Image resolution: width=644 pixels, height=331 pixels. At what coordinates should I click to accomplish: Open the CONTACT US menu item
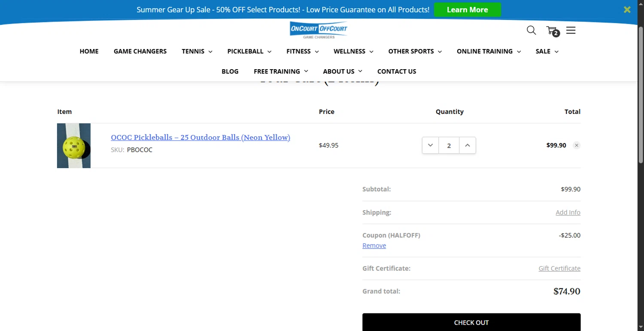397,71
